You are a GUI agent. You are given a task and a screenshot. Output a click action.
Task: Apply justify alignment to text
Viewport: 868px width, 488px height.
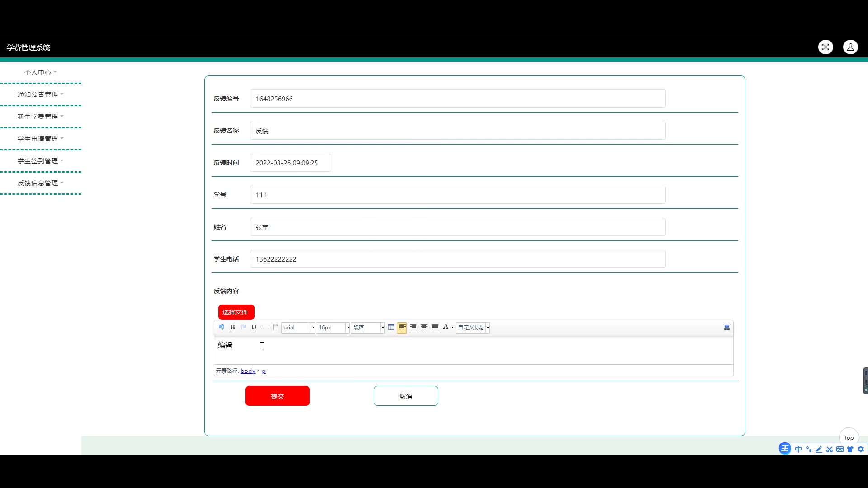coord(435,327)
